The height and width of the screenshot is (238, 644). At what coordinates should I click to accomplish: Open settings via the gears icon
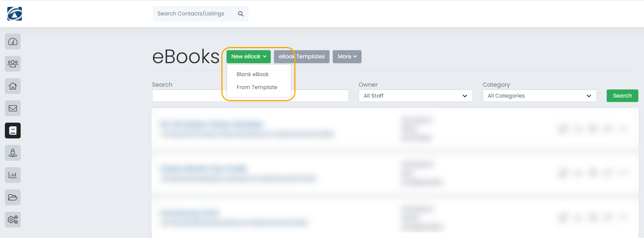click(13, 220)
